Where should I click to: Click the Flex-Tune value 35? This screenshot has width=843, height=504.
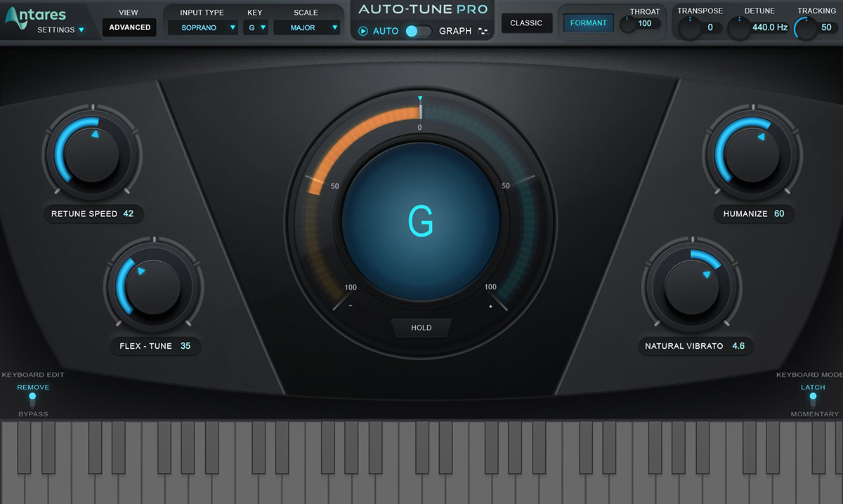point(185,346)
